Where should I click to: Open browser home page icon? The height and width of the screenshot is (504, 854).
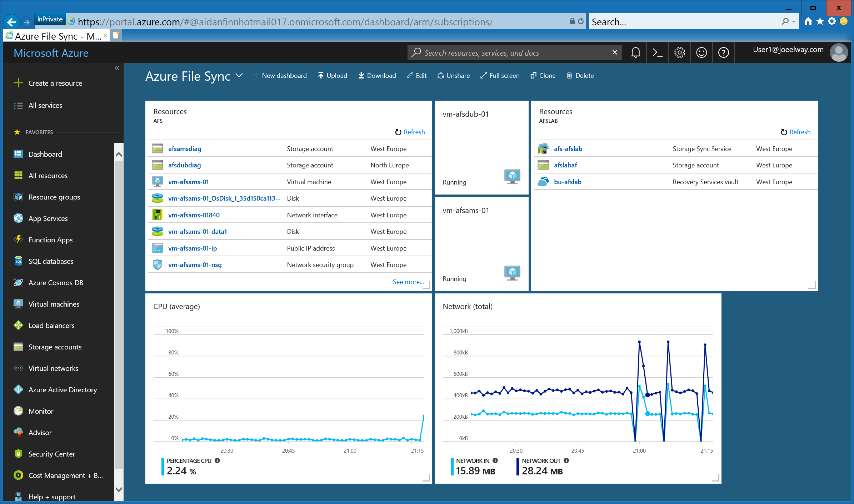click(808, 21)
